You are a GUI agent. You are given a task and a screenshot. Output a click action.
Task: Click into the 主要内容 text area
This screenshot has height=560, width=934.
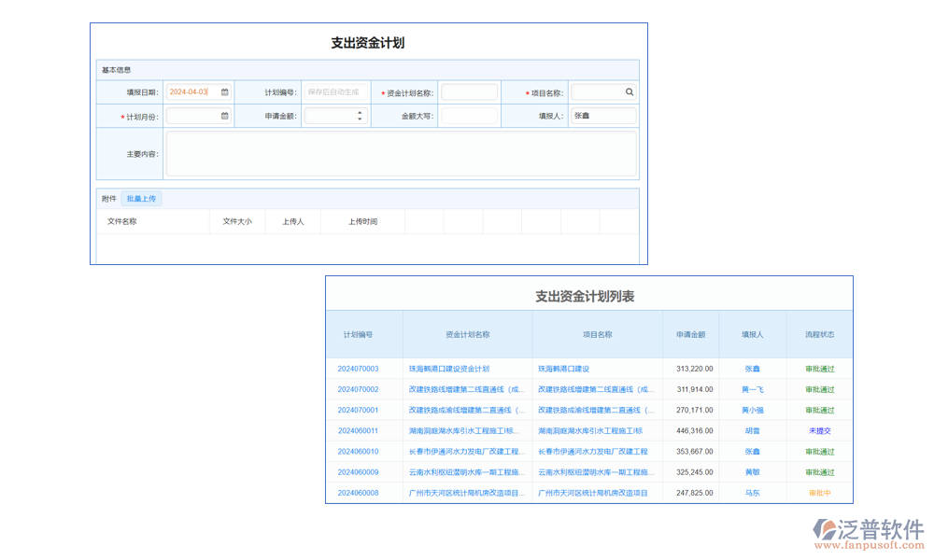coord(401,154)
